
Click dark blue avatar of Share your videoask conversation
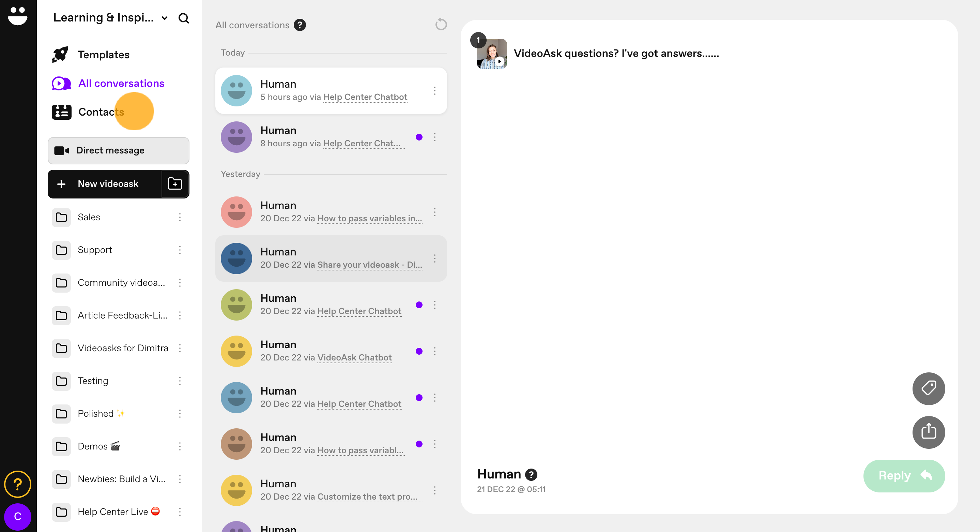pyautogui.click(x=236, y=258)
